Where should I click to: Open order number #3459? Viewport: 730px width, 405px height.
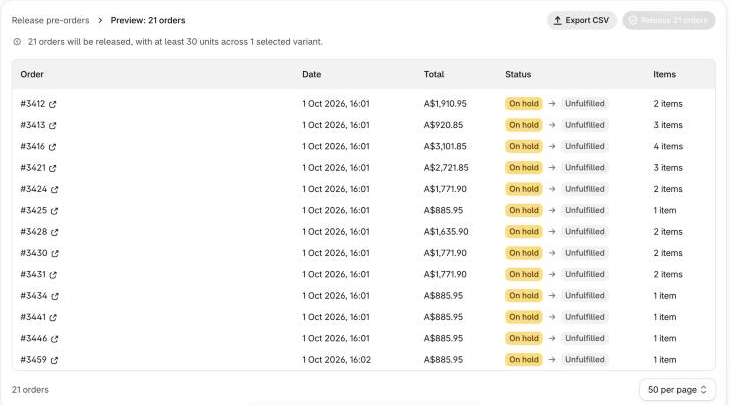[x=34, y=360]
